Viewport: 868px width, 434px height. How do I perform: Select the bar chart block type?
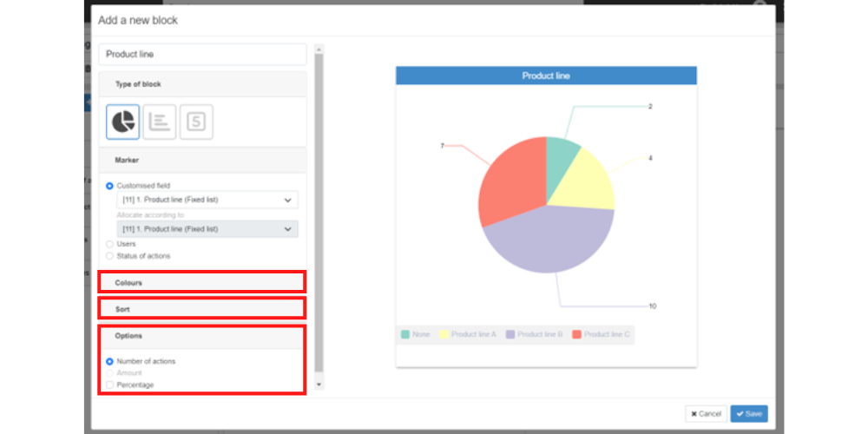click(160, 122)
